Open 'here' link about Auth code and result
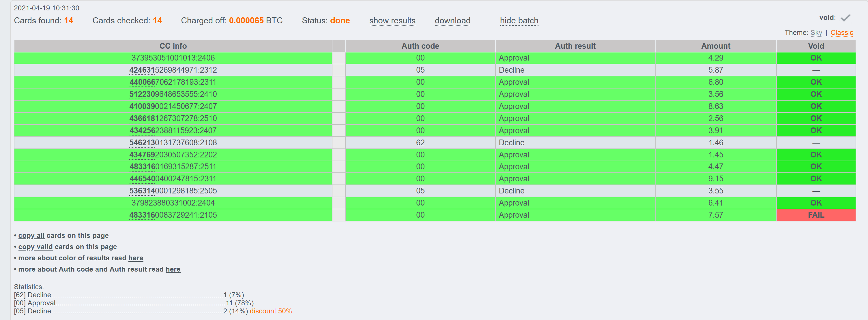Screen dimensions: 868x320 pos(173,269)
